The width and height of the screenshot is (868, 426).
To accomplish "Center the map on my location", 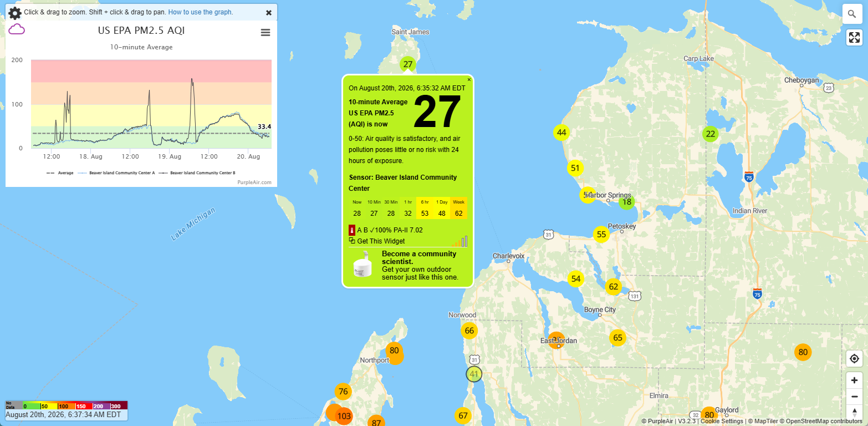I will [854, 358].
